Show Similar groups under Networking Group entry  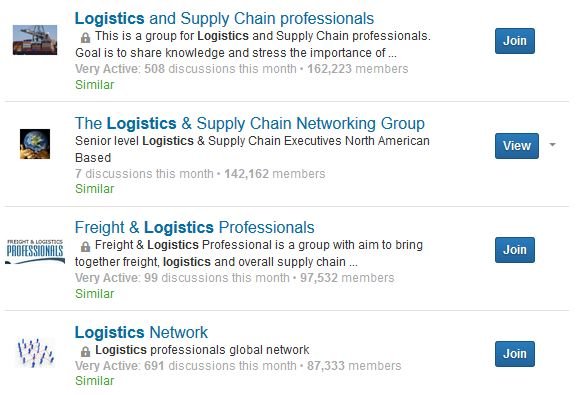point(94,189)
